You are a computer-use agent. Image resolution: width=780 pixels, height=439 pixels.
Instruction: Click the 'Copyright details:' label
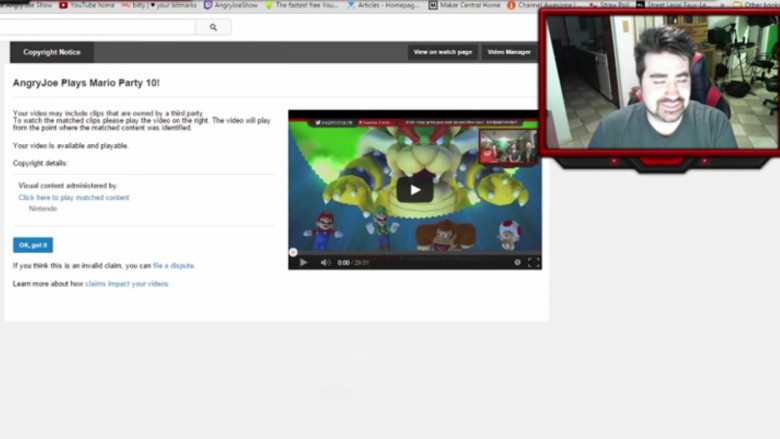tap(40, 163)
